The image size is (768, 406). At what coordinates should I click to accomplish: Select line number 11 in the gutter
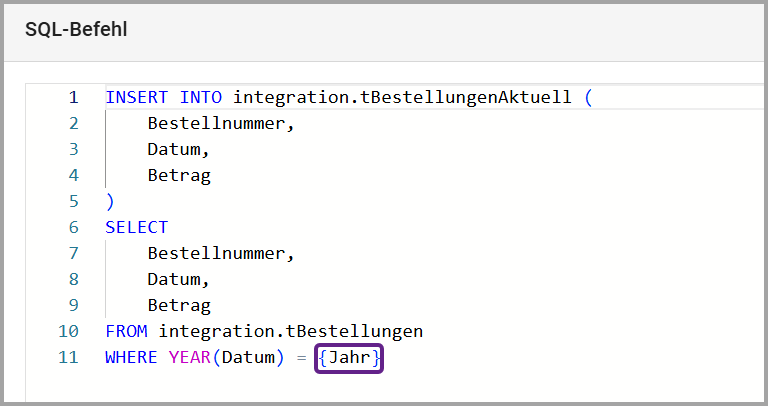[68, 357]
